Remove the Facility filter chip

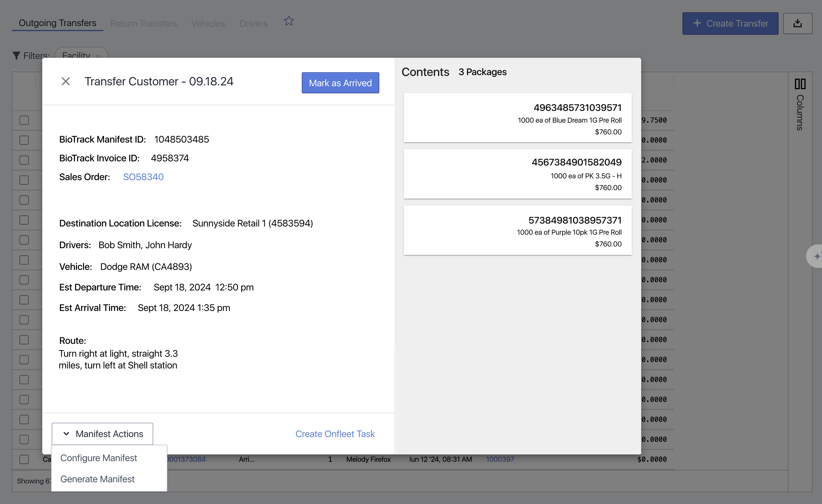(x=98, y=56)
